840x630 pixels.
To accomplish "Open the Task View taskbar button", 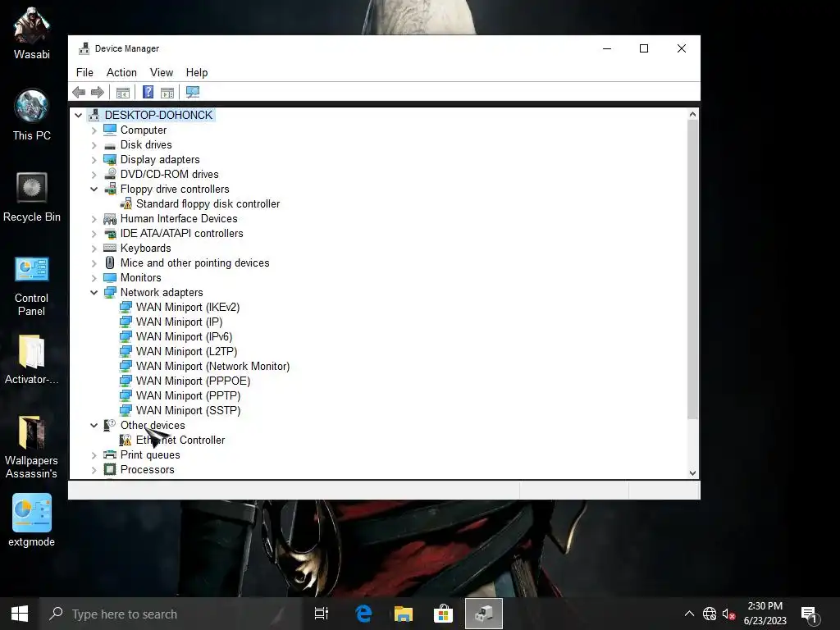I will click(x=322, y=614).
